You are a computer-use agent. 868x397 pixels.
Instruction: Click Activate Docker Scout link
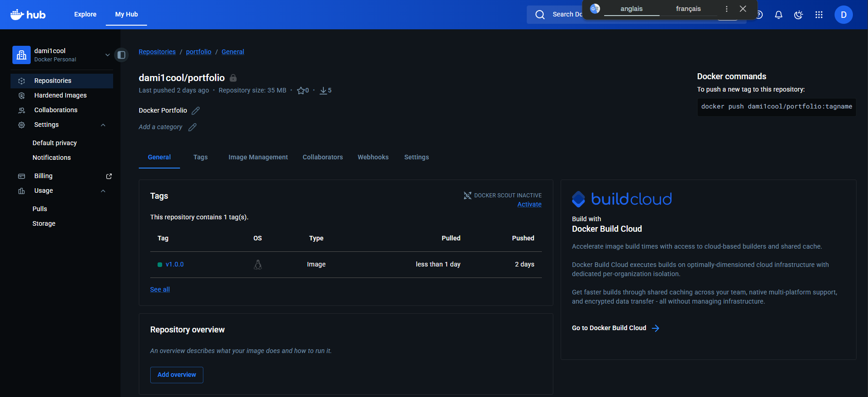click(530, 205)
